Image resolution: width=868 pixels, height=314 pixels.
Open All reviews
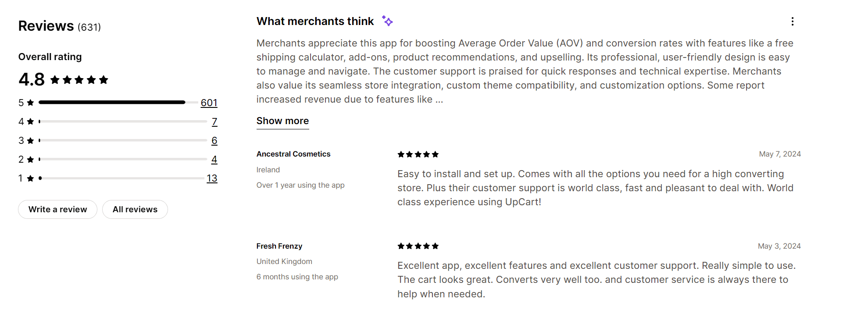[x=135, y=209]
